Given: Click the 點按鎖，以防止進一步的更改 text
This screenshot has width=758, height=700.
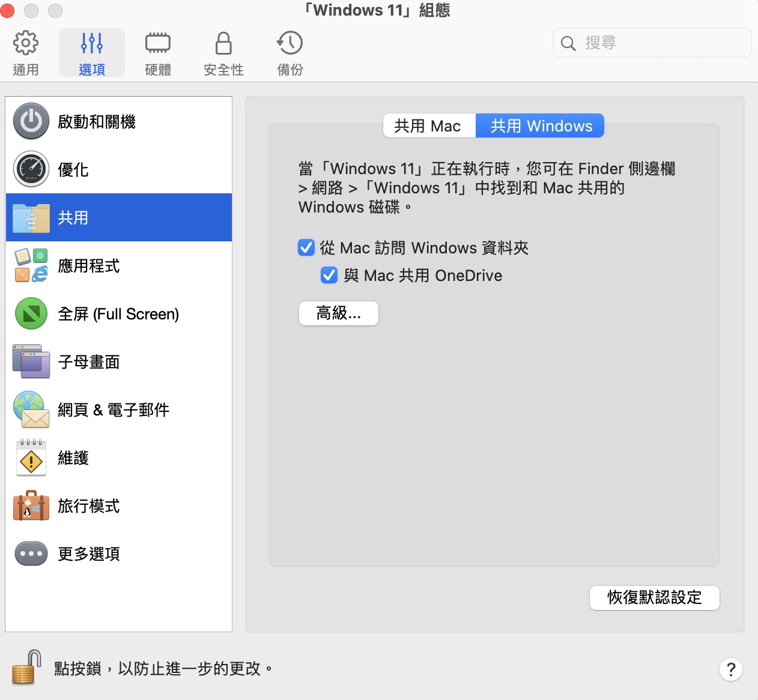Looking at the screenshot, I should pos(163,668).
